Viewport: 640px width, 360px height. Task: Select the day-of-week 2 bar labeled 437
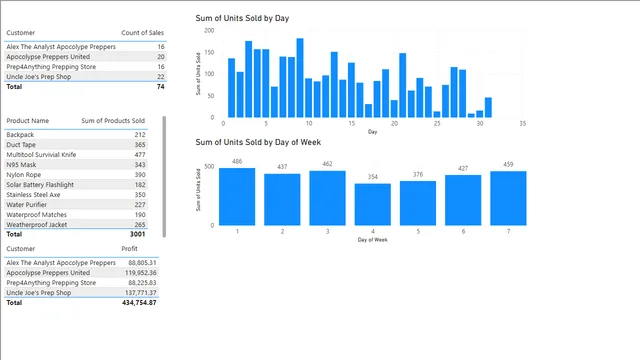(x=282, y=200)
